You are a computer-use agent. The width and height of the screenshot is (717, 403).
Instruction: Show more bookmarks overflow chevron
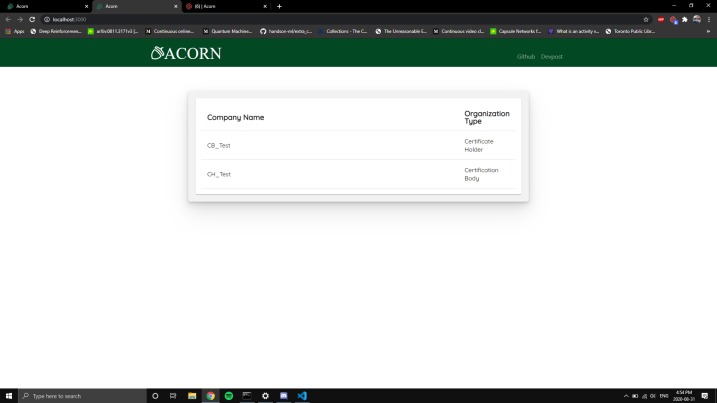tap(708, 32)
